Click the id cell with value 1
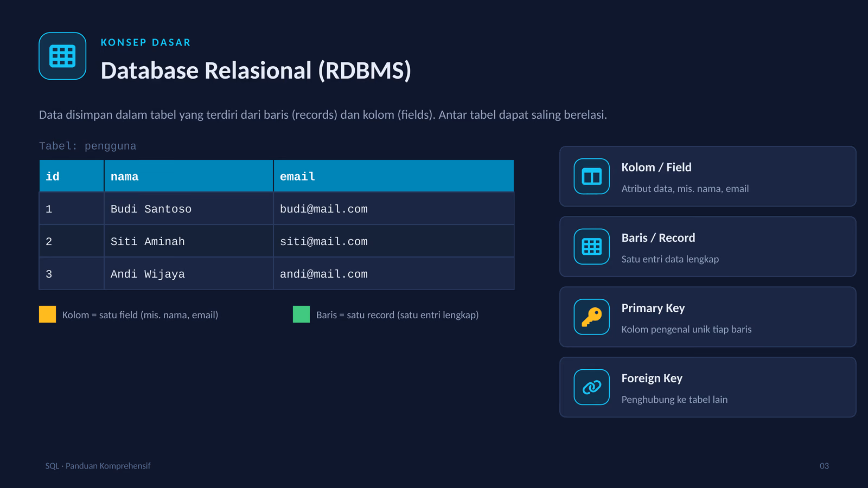The image size is (868, 488). [72, 209]
